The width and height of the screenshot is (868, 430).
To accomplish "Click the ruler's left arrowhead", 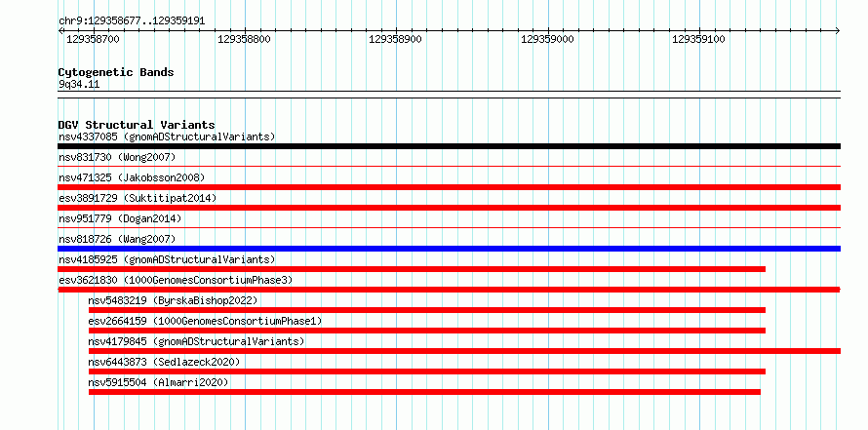I will (x=60, y=30).
